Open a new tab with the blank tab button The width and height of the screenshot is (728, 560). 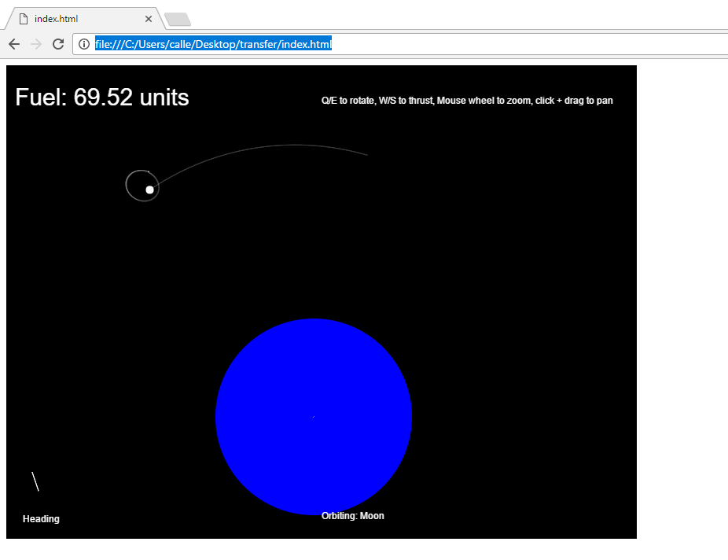point(178,20)
